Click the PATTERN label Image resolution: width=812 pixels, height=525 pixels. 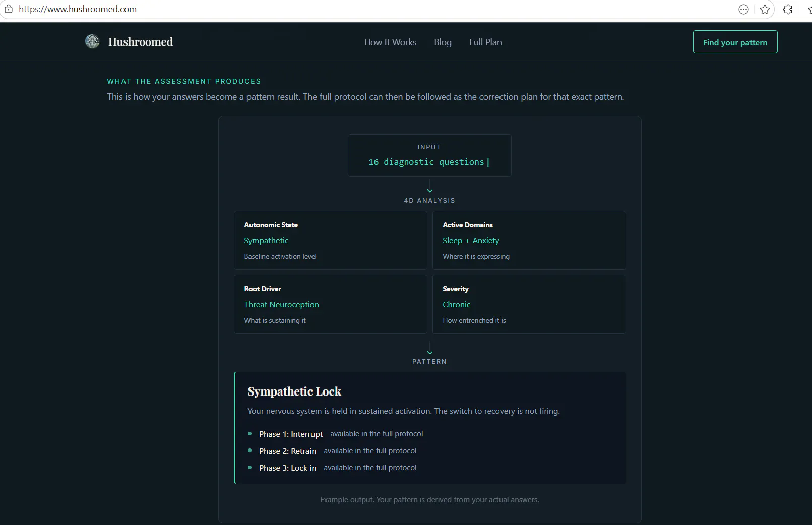pos(429,362)
